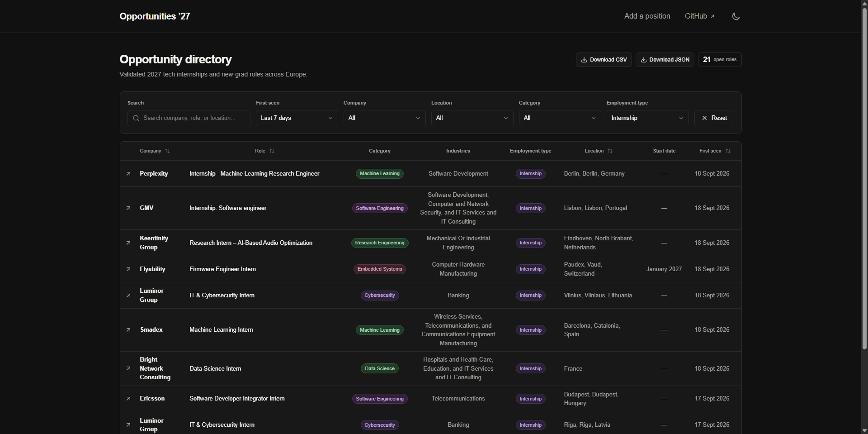This screenshot has height=434, width=868.
Task: Open external link arrow for Perplexity row
Action: pyautogui.click(x=128, y=174)
